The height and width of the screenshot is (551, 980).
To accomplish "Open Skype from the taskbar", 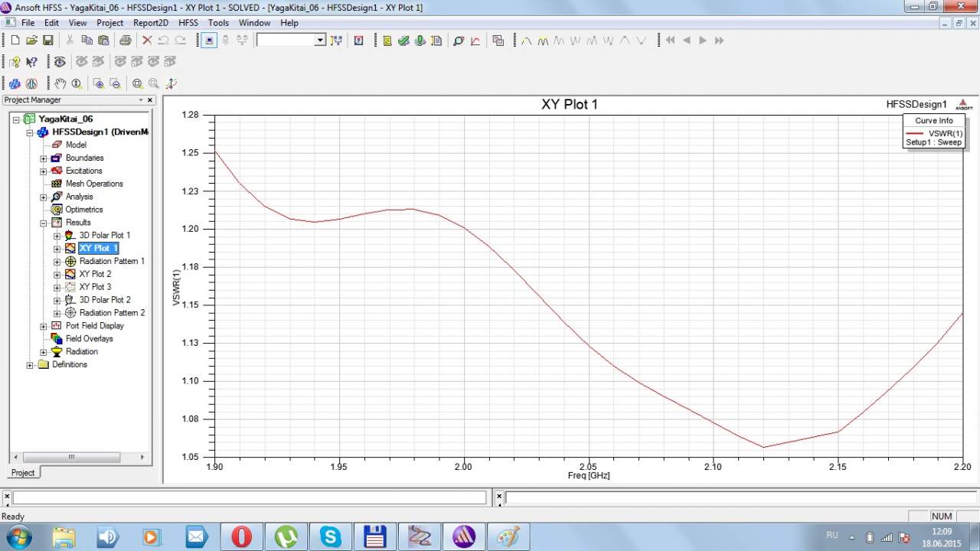I will (331, 536).
